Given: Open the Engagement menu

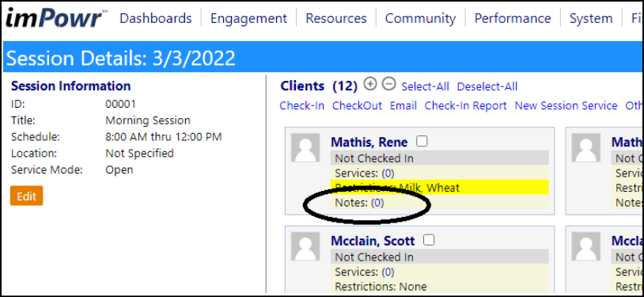Looking at the screenshot, I should pos(248,18).
